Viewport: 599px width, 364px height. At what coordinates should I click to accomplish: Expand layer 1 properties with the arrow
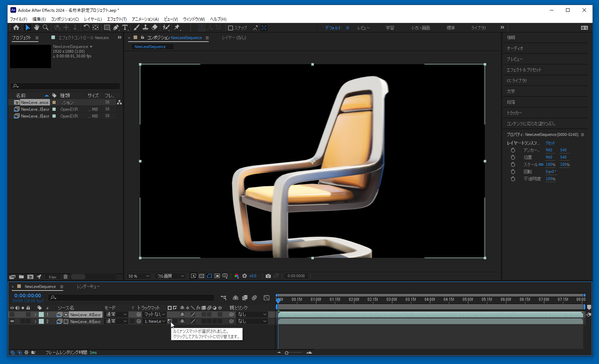click(35, 315)
